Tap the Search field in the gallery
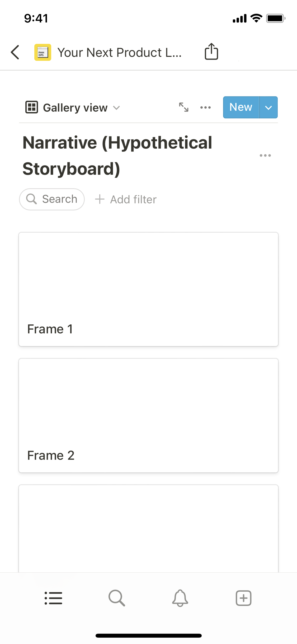The width and height of the screenshot is (297, 644). coord(52,199)
